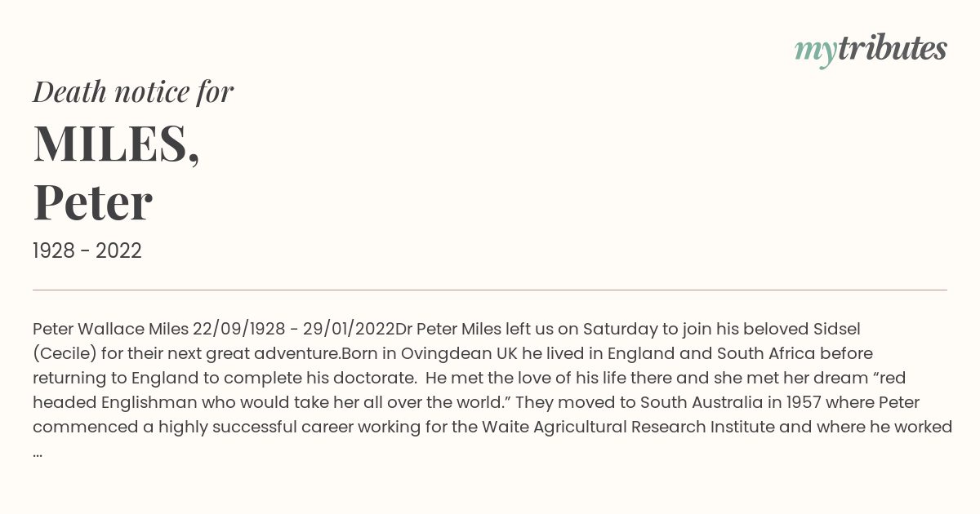980x514 pixels.
Task: Click the ellipsis at end of notice
Action: (x=38, y=453)
